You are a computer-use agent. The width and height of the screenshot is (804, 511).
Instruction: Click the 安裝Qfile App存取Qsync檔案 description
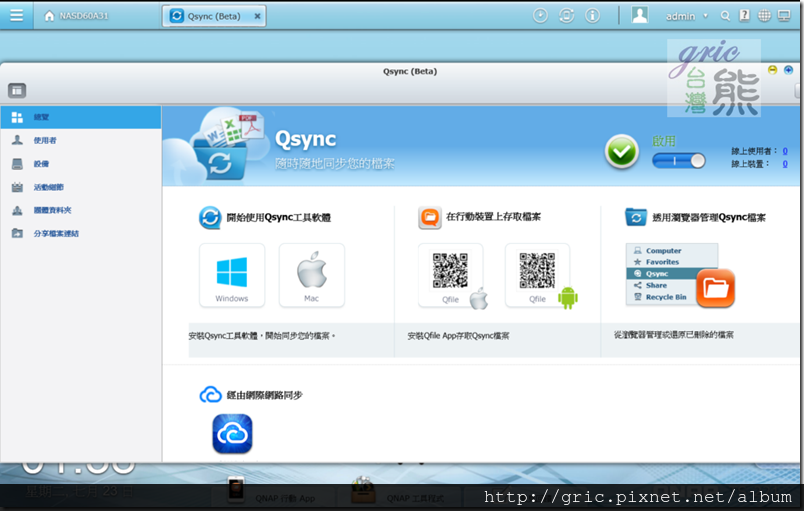(458, 336)
